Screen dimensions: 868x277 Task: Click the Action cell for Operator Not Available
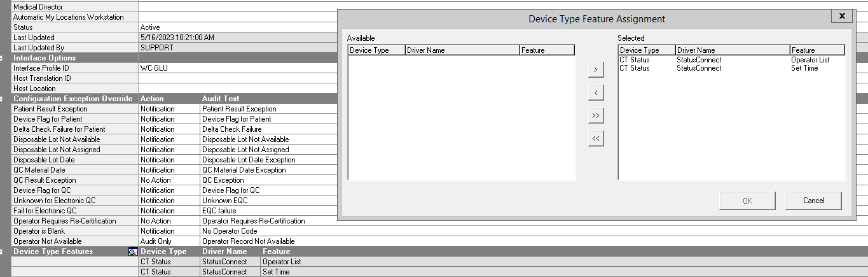point(169,241)
